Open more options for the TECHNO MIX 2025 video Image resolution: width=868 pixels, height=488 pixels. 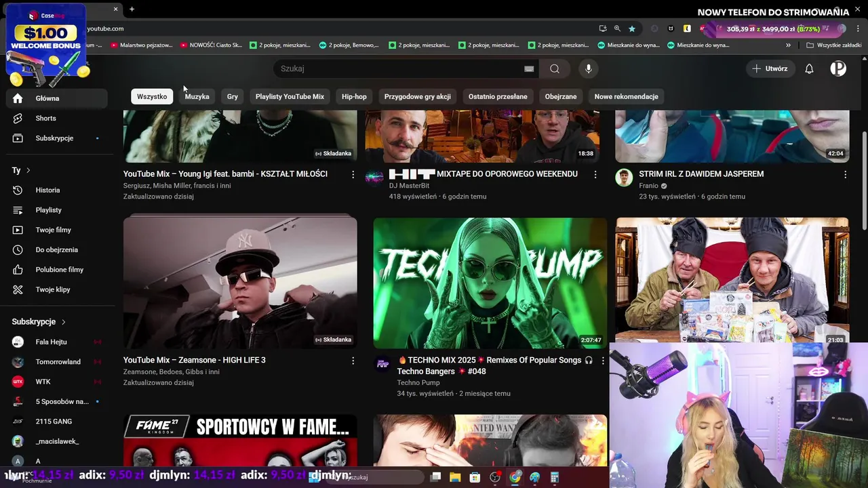click(x=603, y=361)
